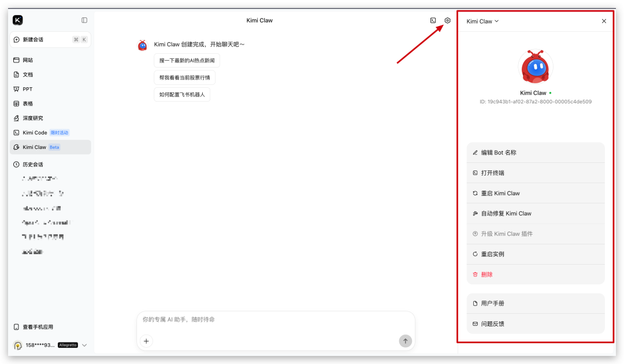
Task: Select Kimi Code in the sidebar
Action: [x=35, y=132]
